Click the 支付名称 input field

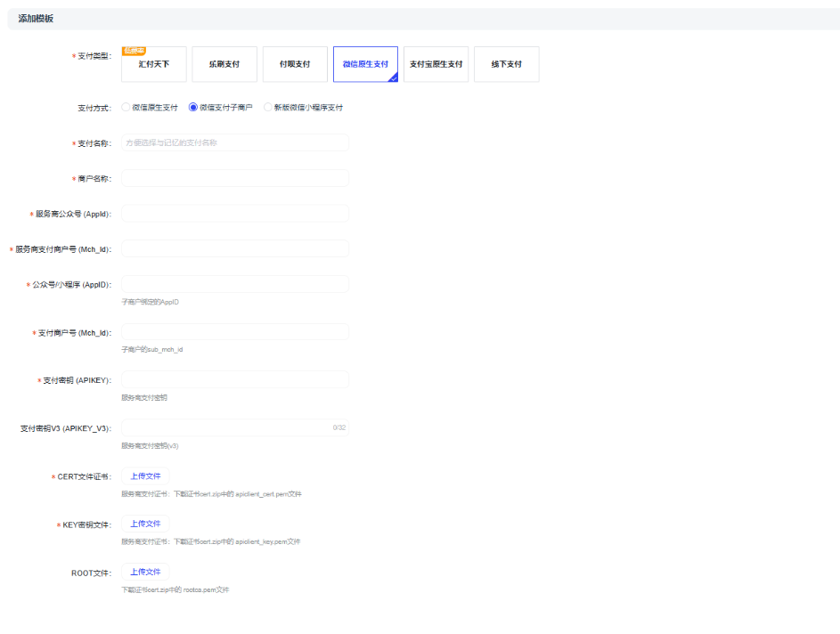click(234, 142)
